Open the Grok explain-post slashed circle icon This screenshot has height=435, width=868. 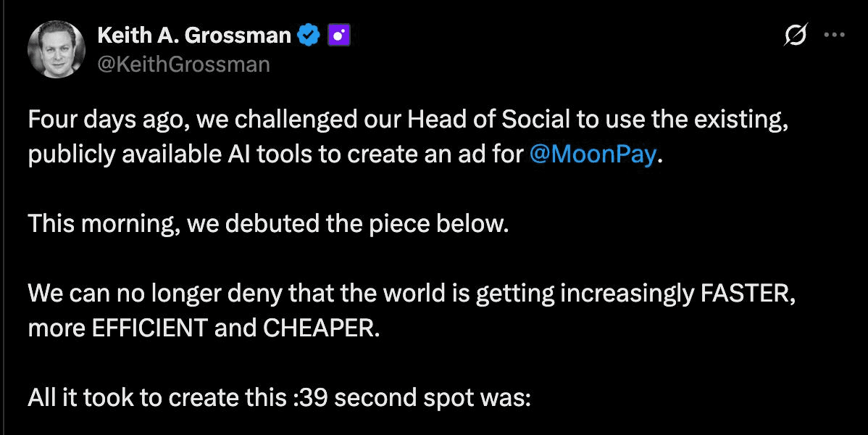click(796, 35)
